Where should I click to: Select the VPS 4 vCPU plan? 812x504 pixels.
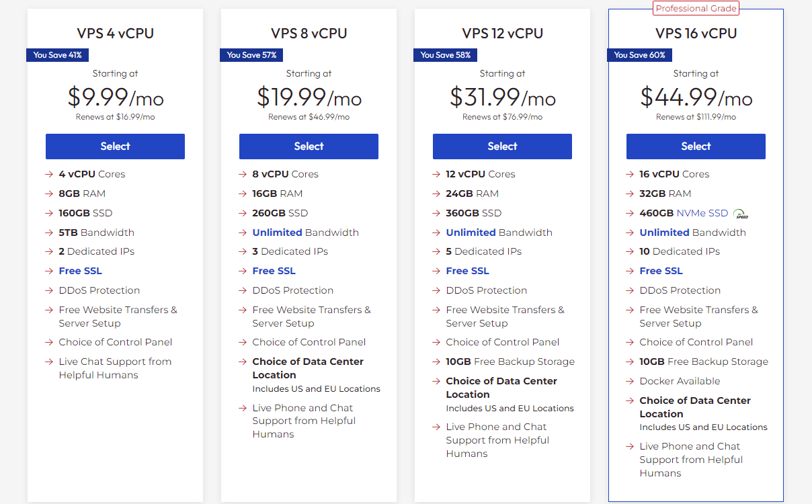pyautogui.click(x=115, y=146)
